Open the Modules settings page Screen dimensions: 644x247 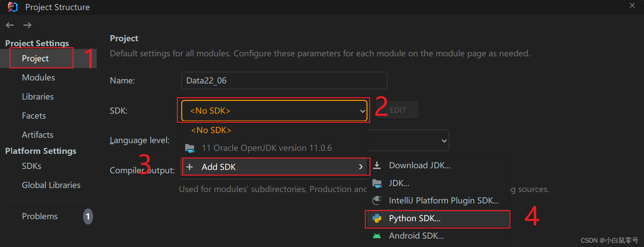click(38, 77)
